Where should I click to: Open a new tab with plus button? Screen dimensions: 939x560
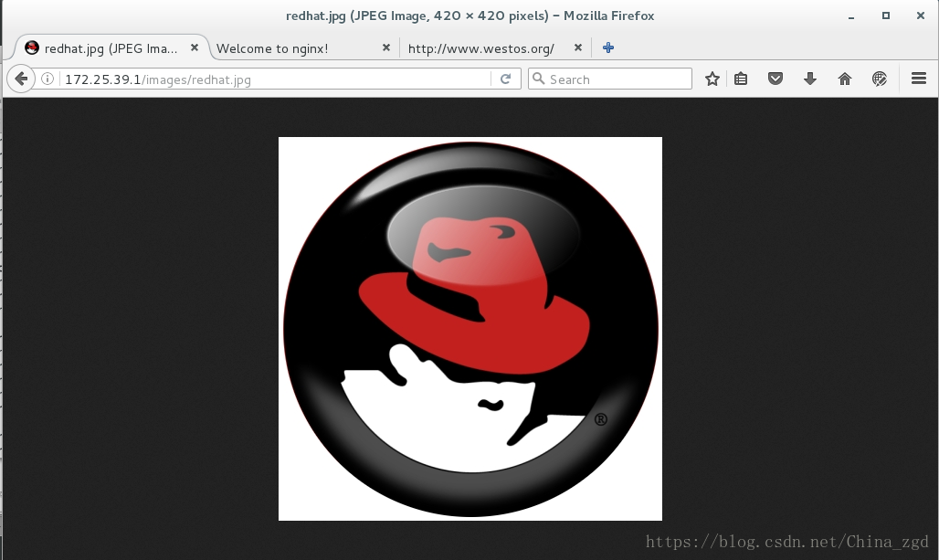608,48
